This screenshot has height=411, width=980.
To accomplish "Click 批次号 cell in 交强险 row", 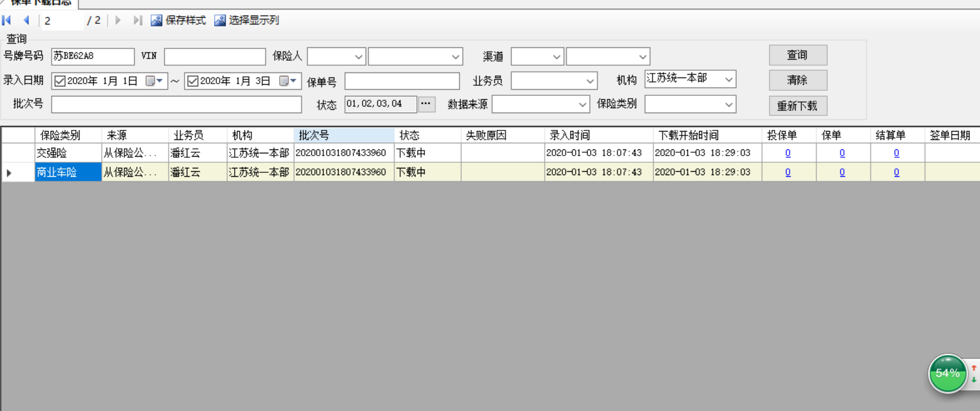I will point(344,153).
